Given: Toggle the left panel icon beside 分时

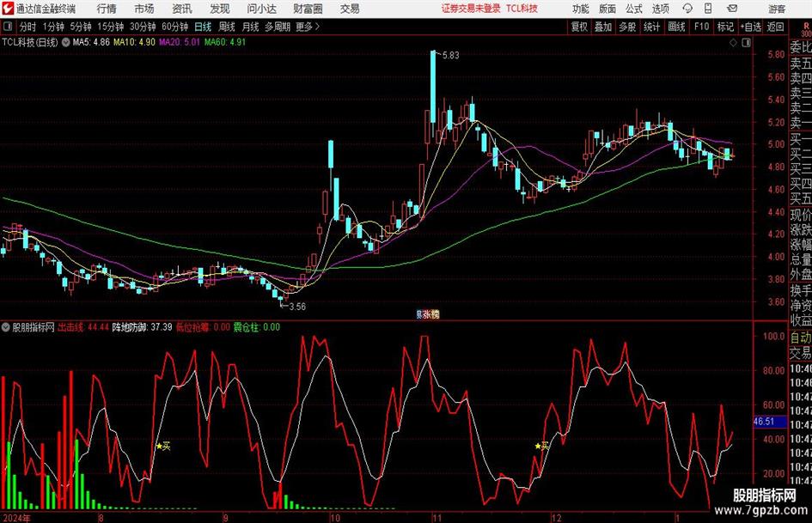Looking at the screenshot, I should point(7,26).
